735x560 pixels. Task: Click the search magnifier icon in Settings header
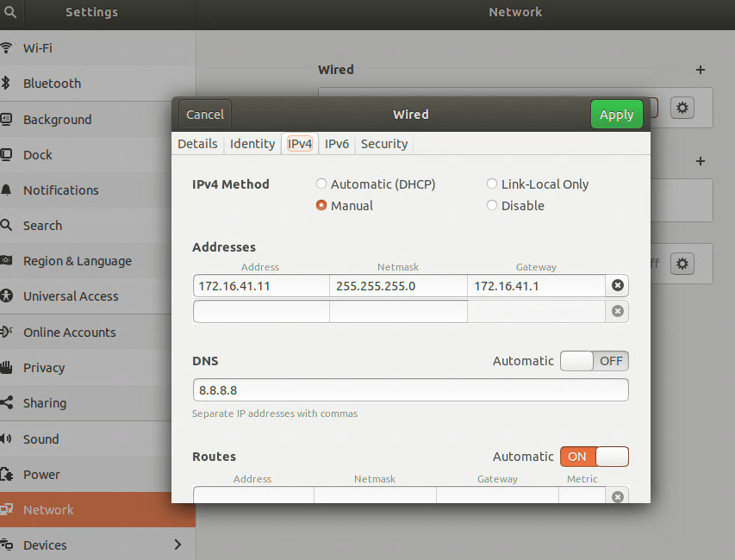point(10,12)
